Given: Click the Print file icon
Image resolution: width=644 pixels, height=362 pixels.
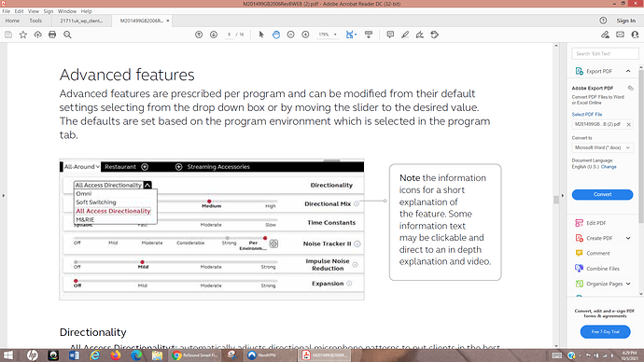Looking at the screenshot, I should [52, 35].
